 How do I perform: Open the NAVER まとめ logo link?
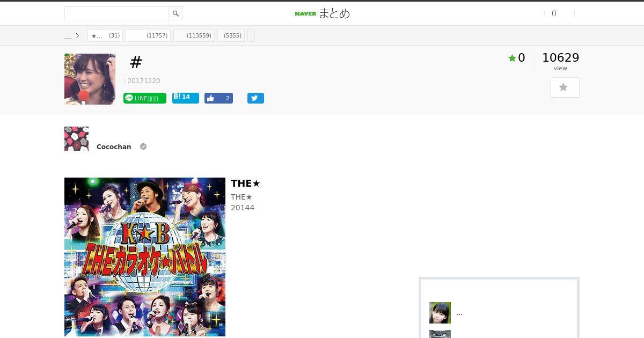pos(323,13)
